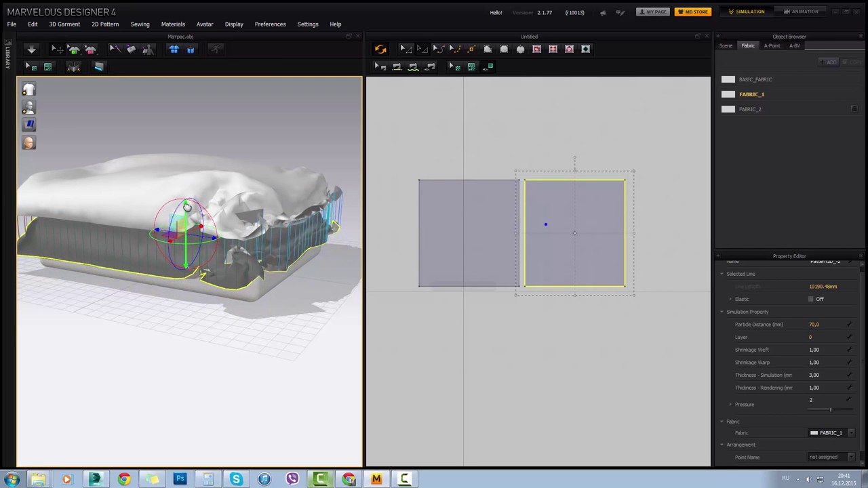Select the Rectangle pattern tool
868x488 pixels.
point(504,49)
